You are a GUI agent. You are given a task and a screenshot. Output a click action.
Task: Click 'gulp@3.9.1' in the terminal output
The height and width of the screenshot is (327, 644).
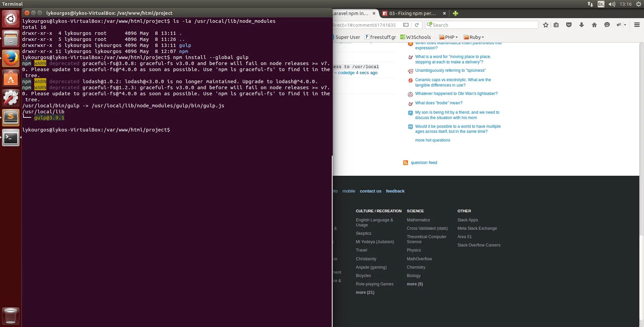click(x=49, y=118)
